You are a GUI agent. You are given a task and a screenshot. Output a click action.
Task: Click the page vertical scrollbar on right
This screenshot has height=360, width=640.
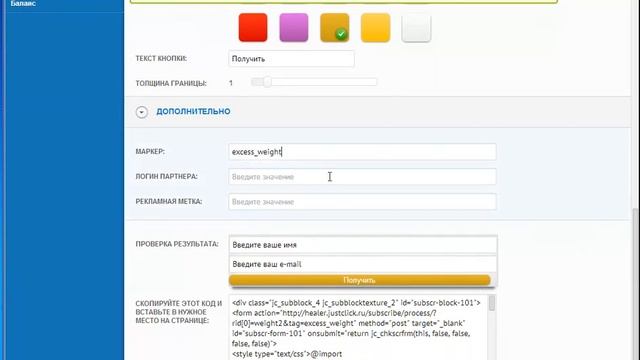(636, 284)
